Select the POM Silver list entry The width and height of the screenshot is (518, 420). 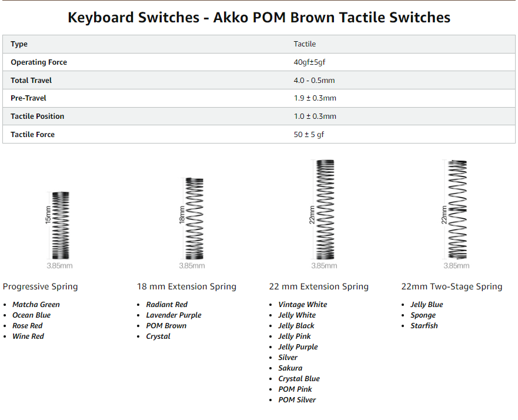coord(297,399)
